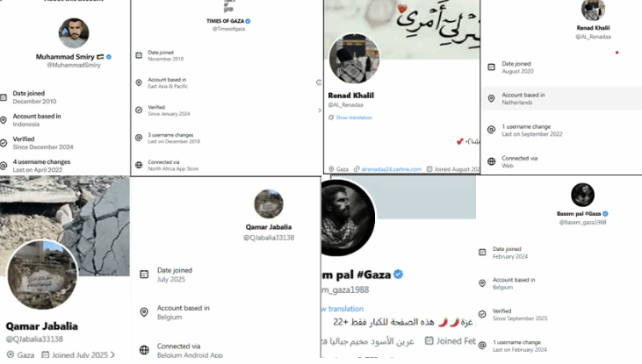642x364 pixels.
Task: Click the globe icon beside Belgium Android App
Action: tap(144, 350)
